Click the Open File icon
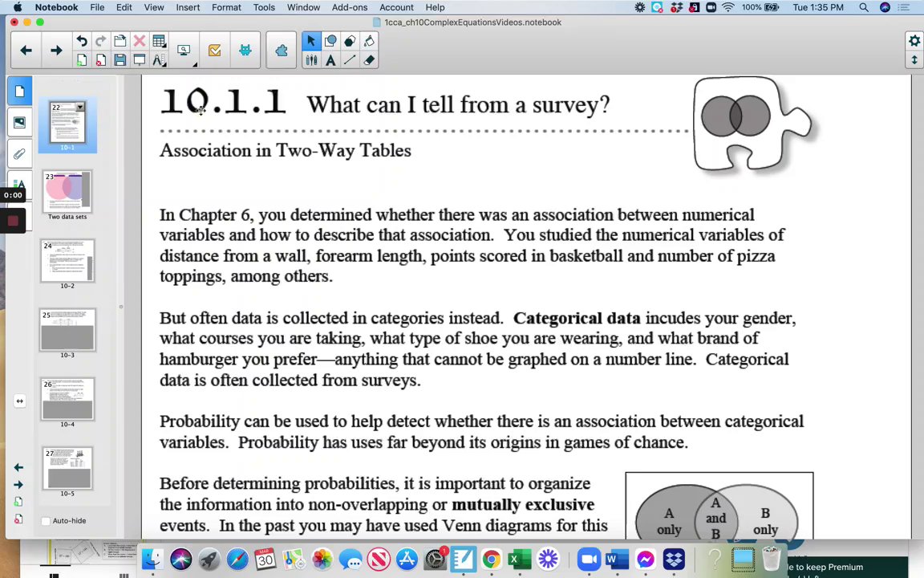Viewport: 924px width, 578px height. tap(120, 41)
